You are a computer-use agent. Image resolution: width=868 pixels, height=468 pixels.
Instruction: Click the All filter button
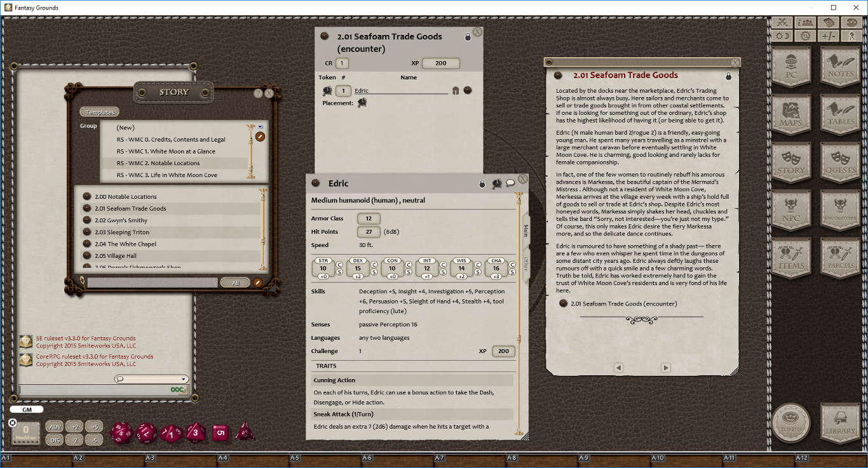click(235, 282)
